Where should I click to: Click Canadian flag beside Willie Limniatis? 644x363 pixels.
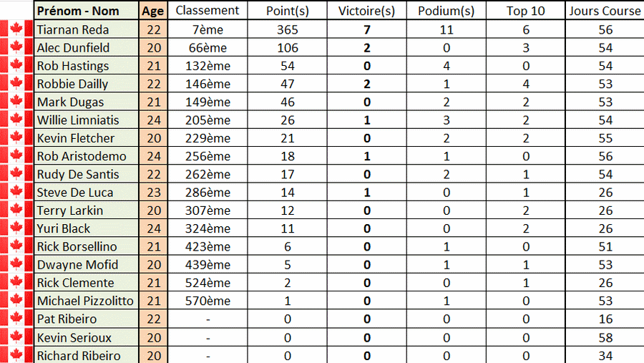[x=16, y=120]
